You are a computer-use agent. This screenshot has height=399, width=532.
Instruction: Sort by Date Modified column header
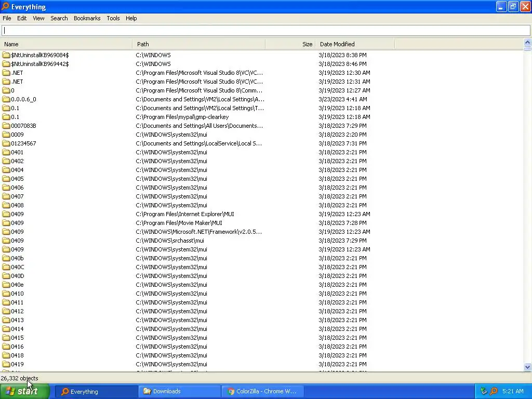(x=355, y=44)
